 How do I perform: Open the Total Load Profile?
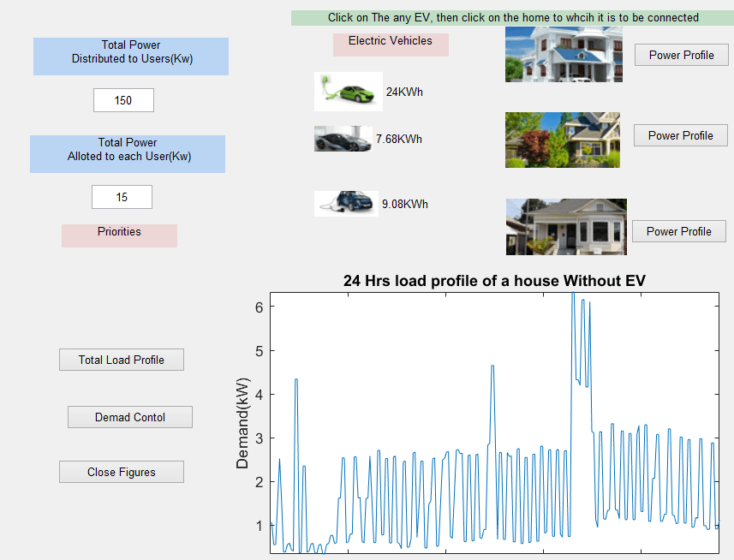pos(121,359)
